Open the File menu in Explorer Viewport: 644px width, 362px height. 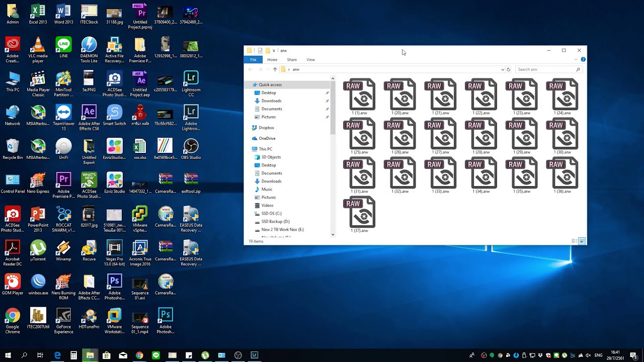coord(253,60)
